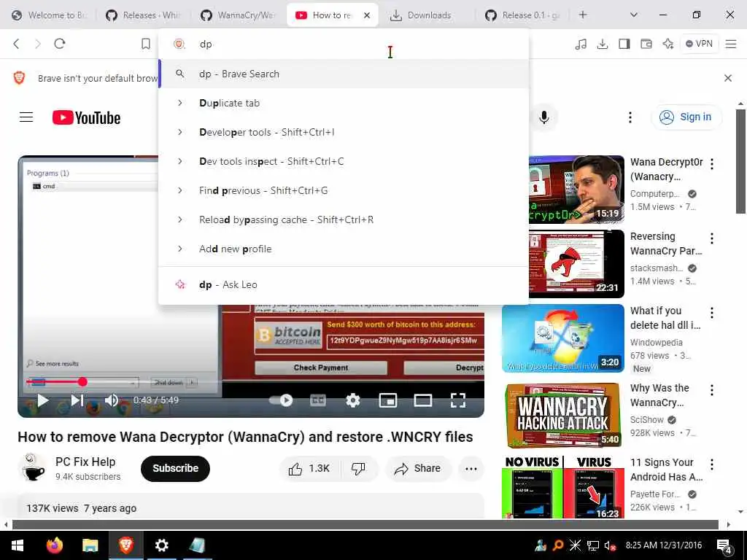Open Reversing WannaCry video thumbnail 22:31

click(x=576, y=264)
